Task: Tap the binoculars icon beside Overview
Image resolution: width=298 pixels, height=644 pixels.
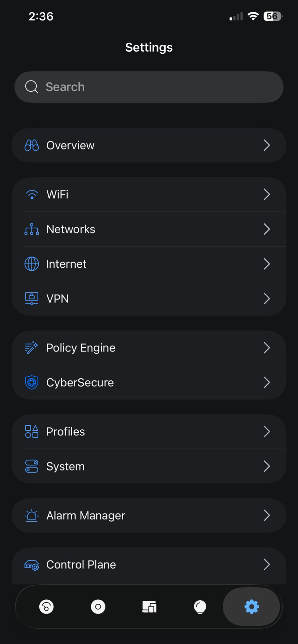Action: (32, 146)
